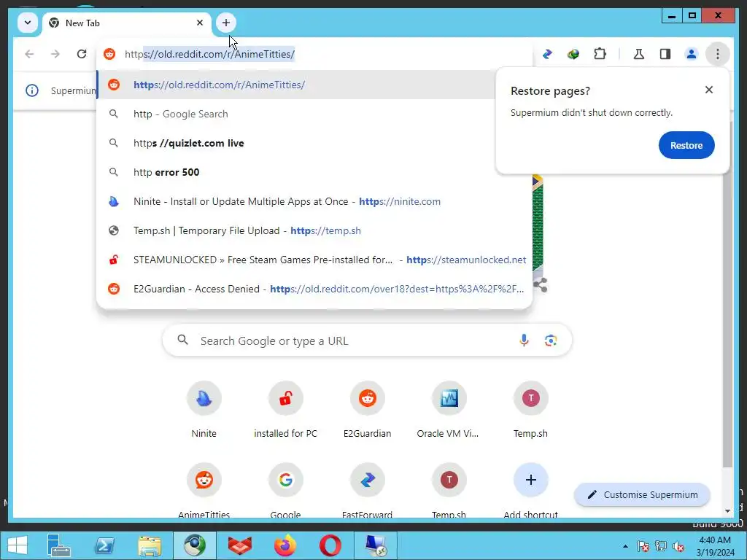Screen dimensions: 747x560
Task: Click the page vertical scrollbar
Action: [x=727, y=295]
